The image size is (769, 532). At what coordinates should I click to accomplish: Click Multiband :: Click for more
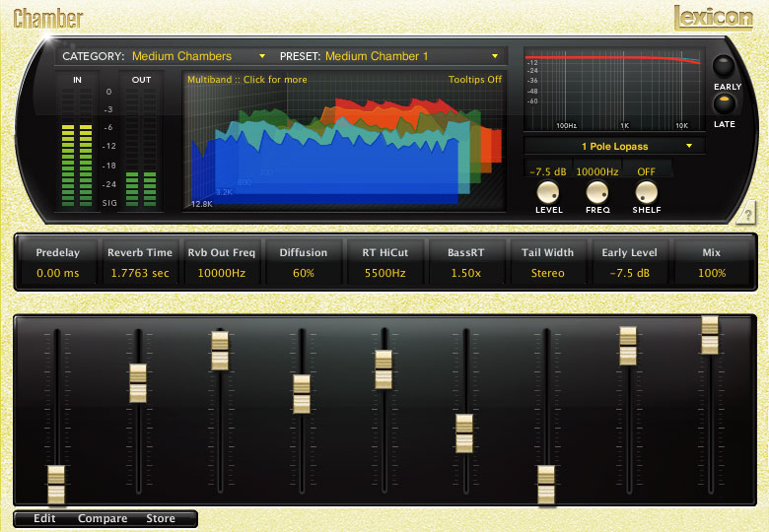coord(247,80)
